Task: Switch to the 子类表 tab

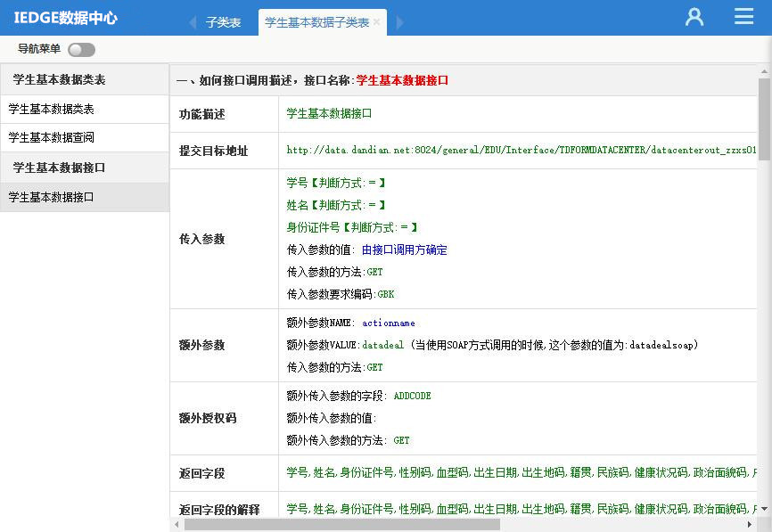Action: (x=223, y=22)
